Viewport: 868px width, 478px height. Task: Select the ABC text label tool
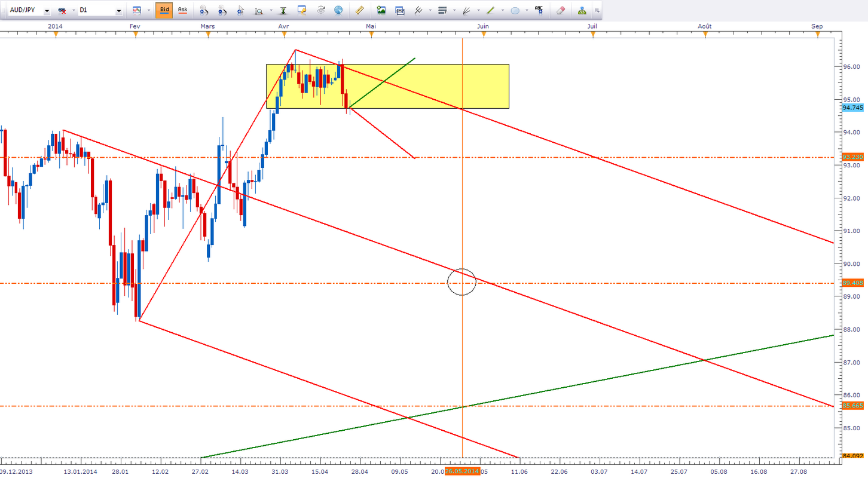click(x=539, y=10)
